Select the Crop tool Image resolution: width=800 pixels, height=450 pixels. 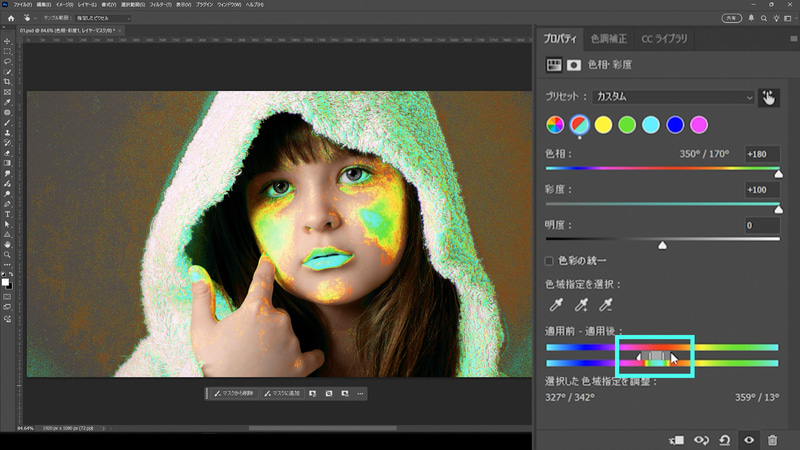pyautogui.click(x=7, y=81)
